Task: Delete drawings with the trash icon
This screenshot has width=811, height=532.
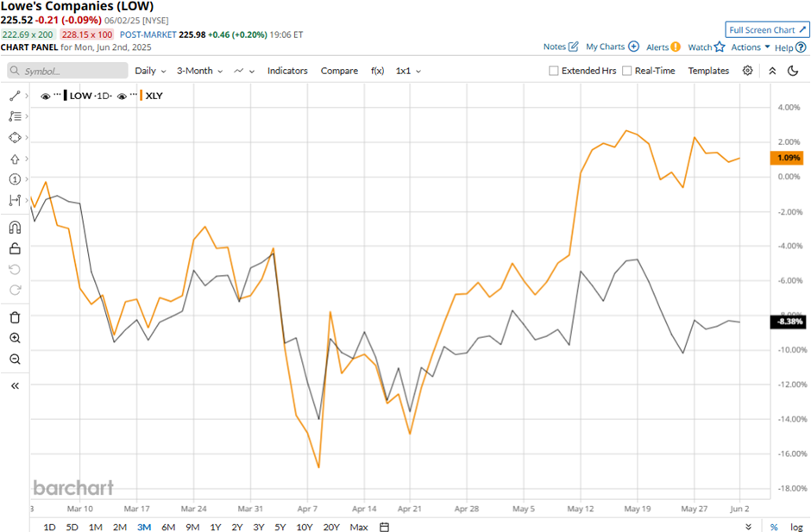Action: (15, 317)
